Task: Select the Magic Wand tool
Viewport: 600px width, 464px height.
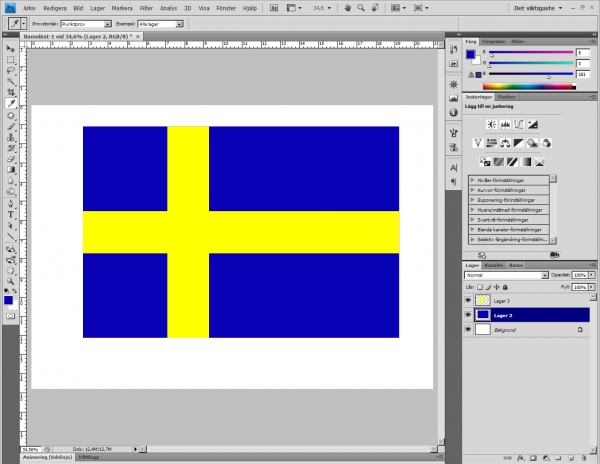Action: [11, 81]
